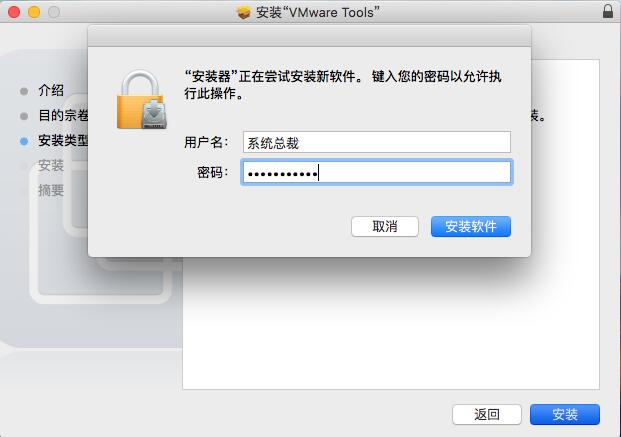
Task: Click the padlock icon in title bar
Action: point(608,11)
